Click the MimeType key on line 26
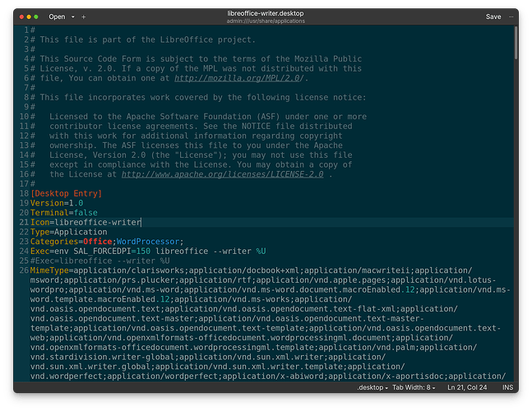532x411 pixels. pos(49,270)
